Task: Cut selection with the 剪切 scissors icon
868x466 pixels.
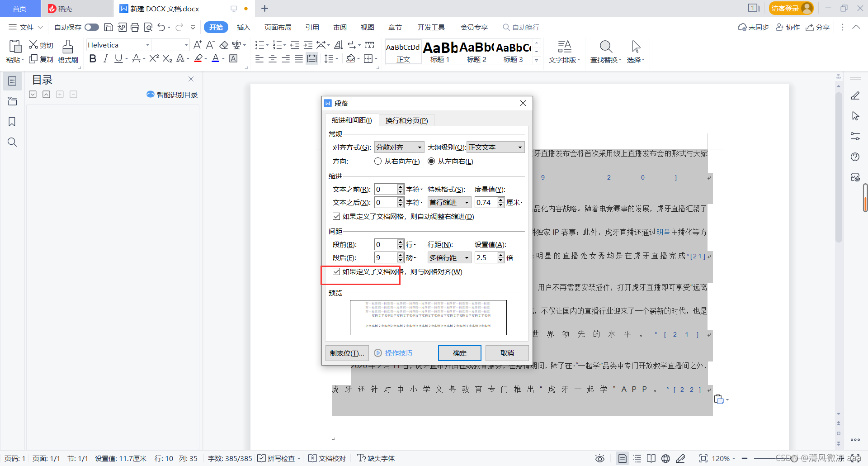Action: coord(40,45)
